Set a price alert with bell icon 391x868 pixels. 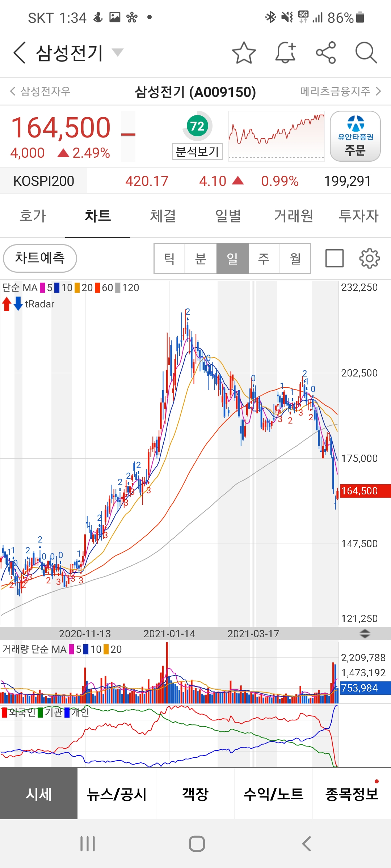(286, 53)
